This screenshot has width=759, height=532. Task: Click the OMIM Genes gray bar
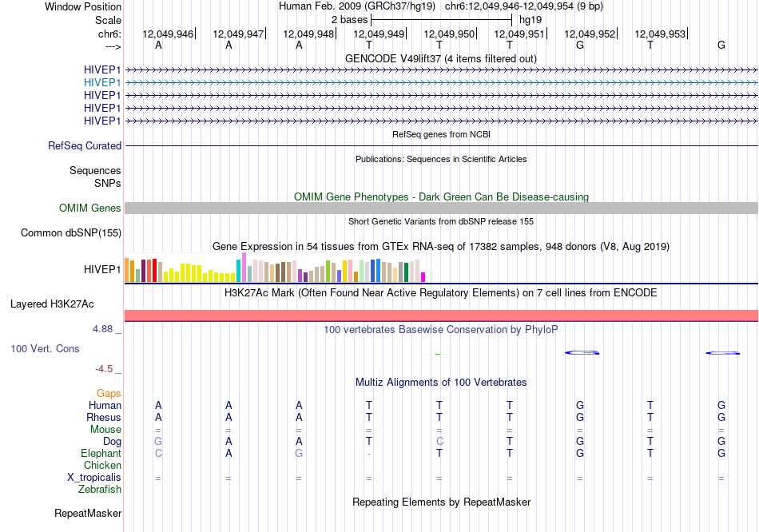pos(441,208)
